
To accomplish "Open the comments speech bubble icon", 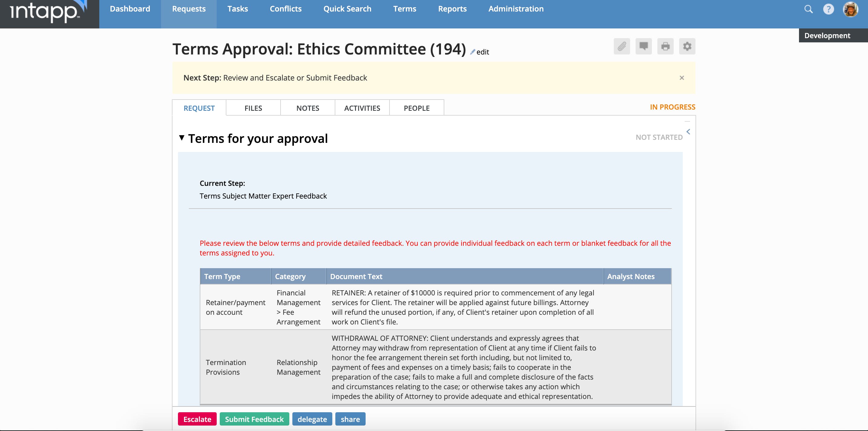I will pyautogui.click(x=643, y=46).
